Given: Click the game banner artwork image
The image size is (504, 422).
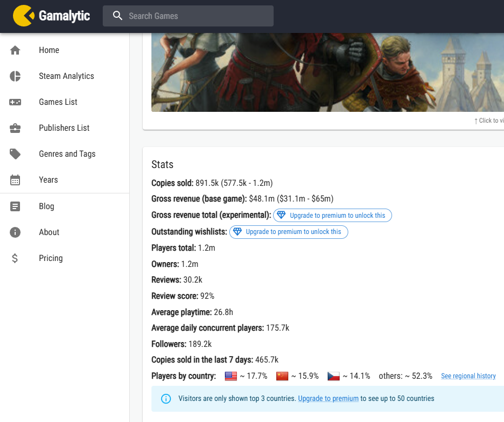Looking at the screenshot, I should point(328,72).
